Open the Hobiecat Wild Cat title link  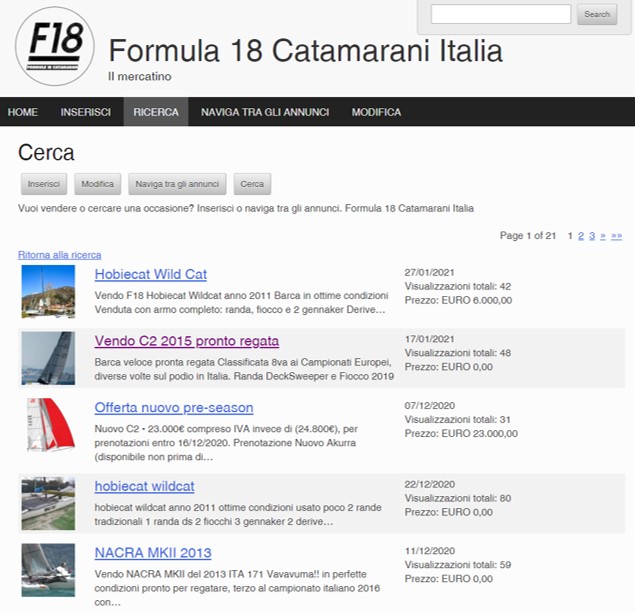point(151,274)
